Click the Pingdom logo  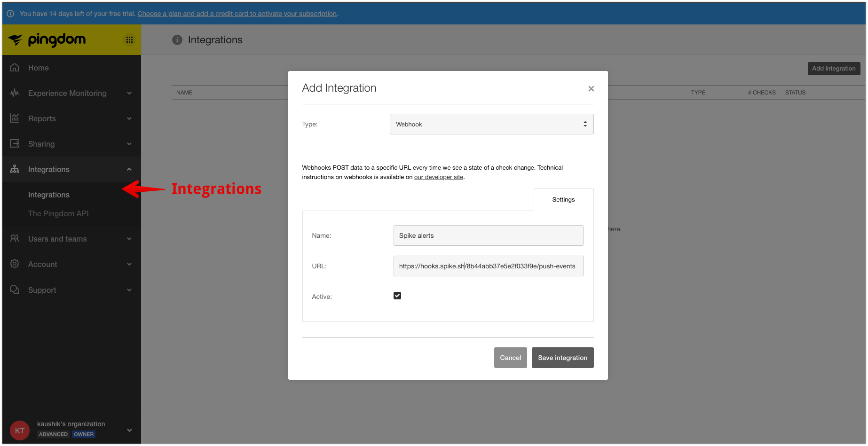click(x=47, y=40)
